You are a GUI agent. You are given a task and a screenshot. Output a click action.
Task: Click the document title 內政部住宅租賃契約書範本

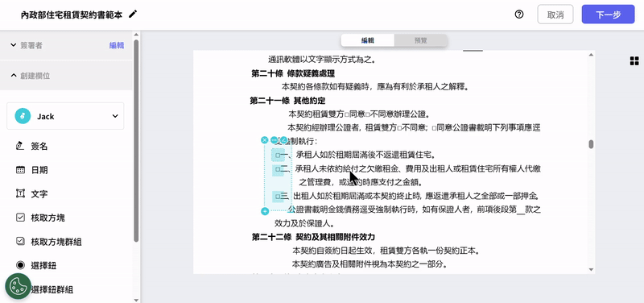tap(72, 15)
